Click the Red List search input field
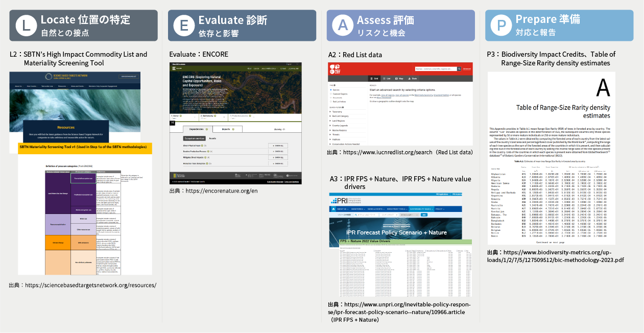 pyautogui.click(x=436, y=69)
